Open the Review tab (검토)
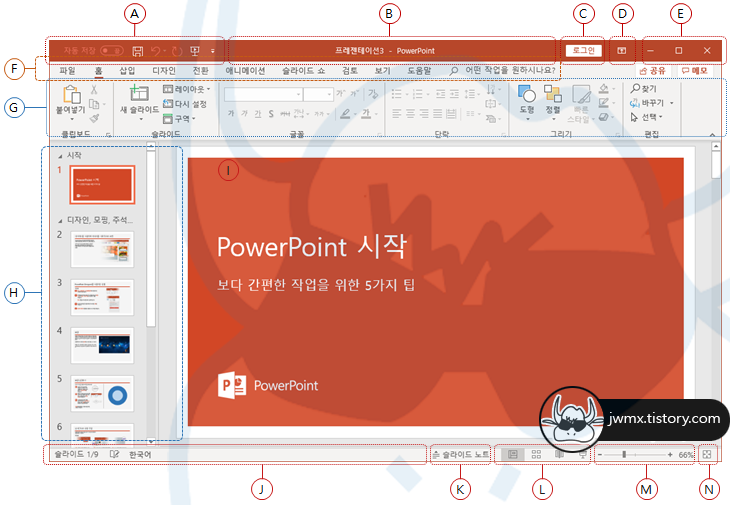The image size is (730, 505). click(350, 70)
